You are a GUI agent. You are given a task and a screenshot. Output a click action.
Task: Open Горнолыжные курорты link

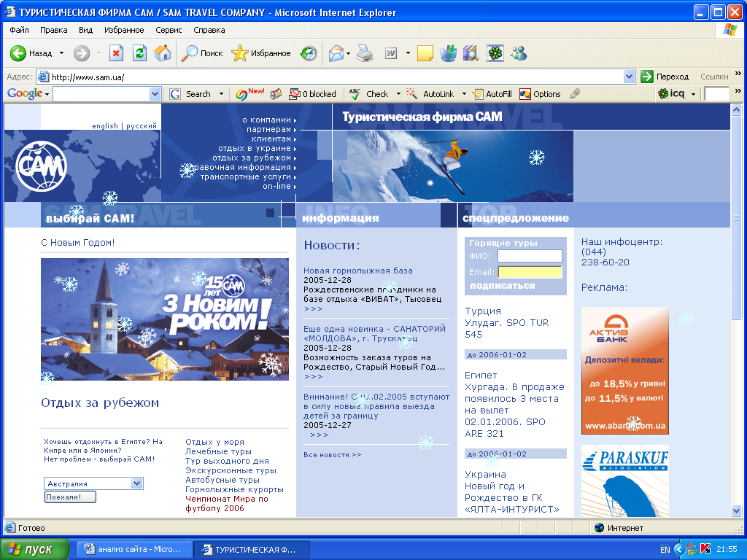[234, 489]
